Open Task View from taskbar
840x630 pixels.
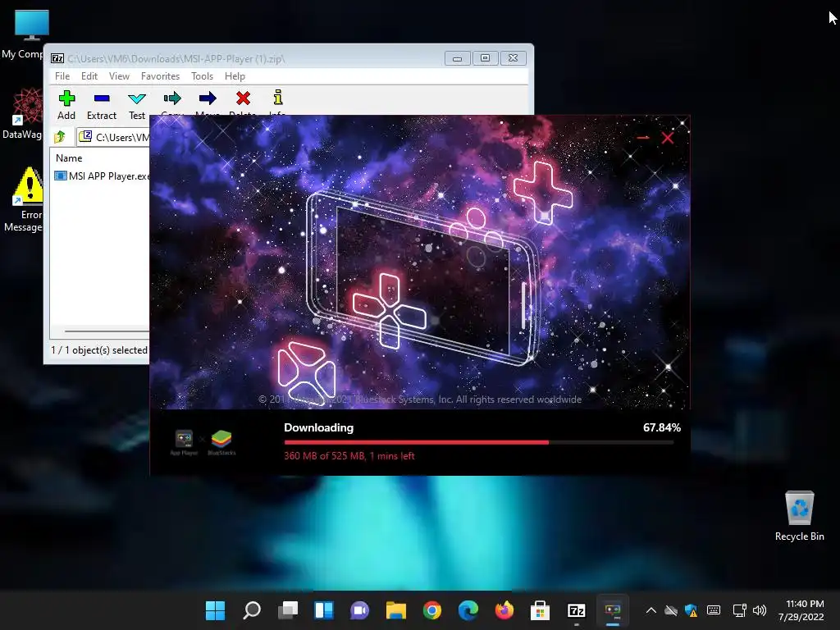tap(288, 610)
